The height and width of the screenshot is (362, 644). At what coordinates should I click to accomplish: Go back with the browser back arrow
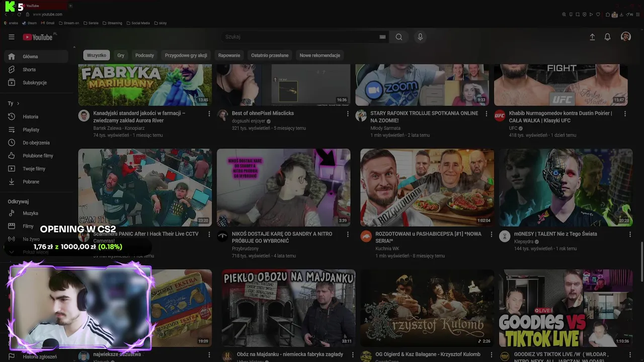point(6,14)
